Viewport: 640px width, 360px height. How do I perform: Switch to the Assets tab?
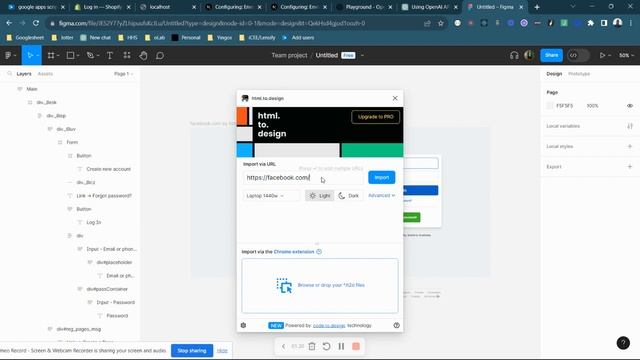[45, 74]
